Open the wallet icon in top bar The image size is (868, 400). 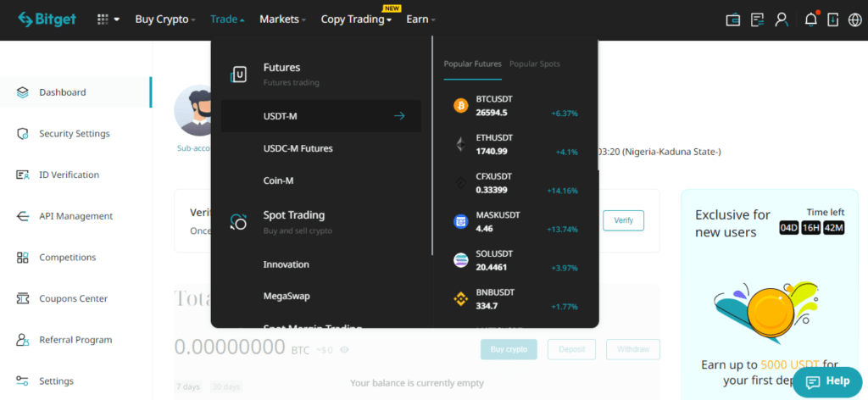(734, 19)
